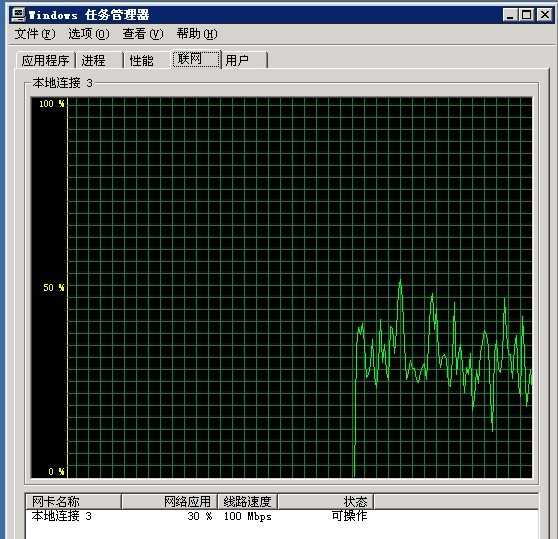558x539 pixels.
Task: Sort by 网卡名称 column header
Action: coord(73,502)
